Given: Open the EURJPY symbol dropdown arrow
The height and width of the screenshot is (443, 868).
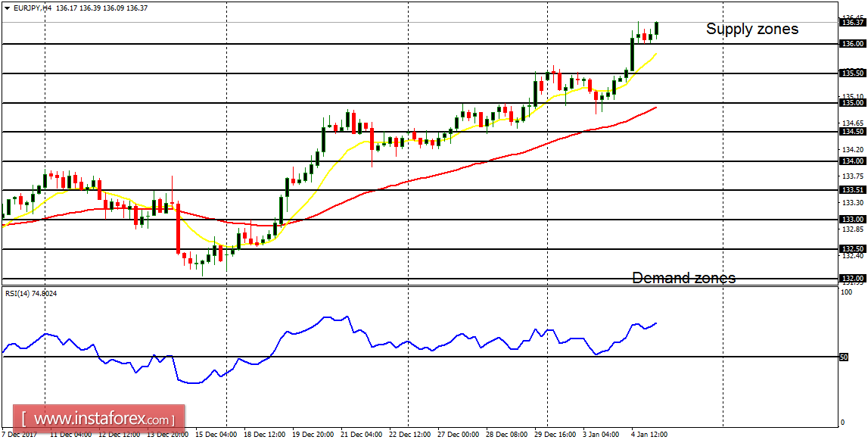Looking at the screenshot, I should coord(7,6).
